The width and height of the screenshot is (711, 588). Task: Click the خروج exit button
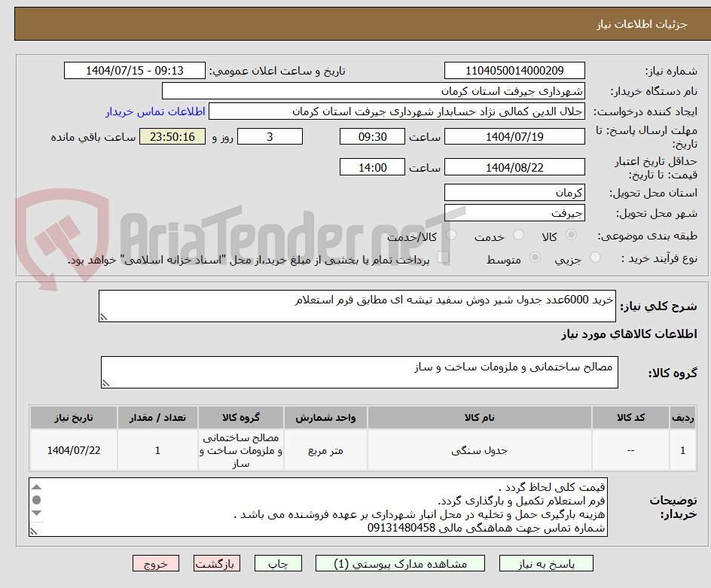point(156,563)
